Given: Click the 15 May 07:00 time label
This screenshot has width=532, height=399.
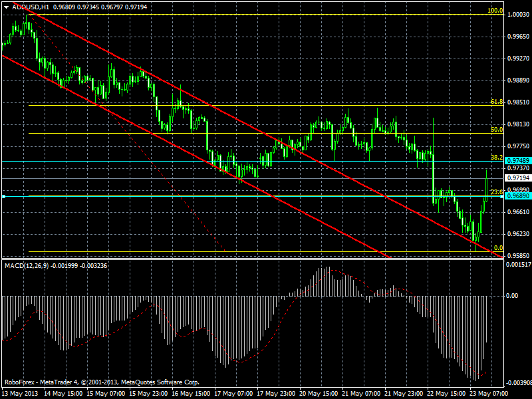Looking at the screenshot, I should [106, 394].
